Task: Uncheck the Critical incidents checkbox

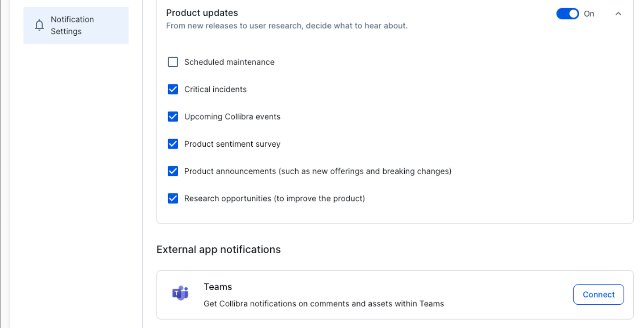Action: 173,89
